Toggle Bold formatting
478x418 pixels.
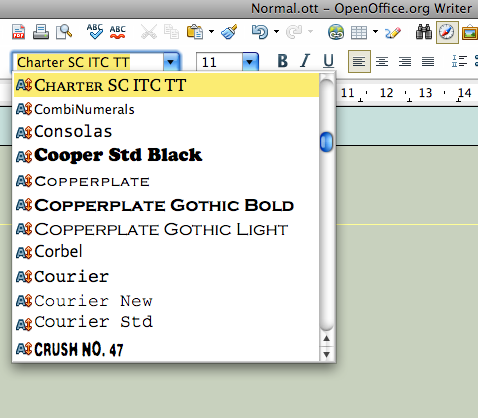(x=283, y=61)
